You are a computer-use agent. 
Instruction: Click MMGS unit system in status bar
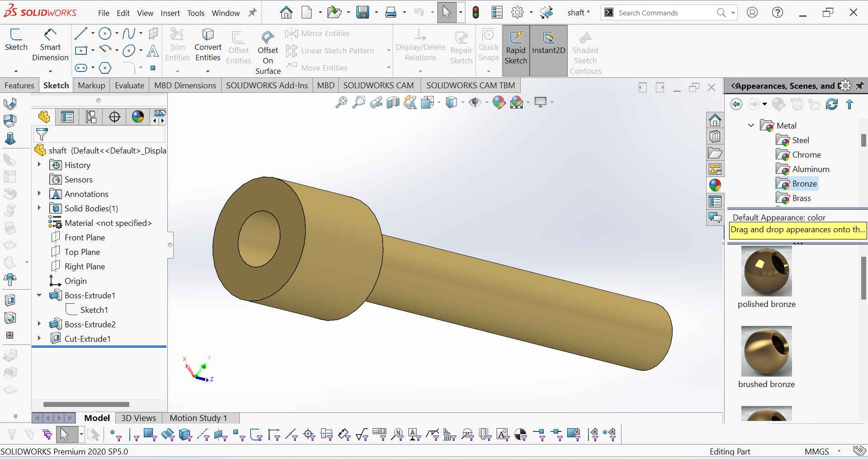coord(816,451)
